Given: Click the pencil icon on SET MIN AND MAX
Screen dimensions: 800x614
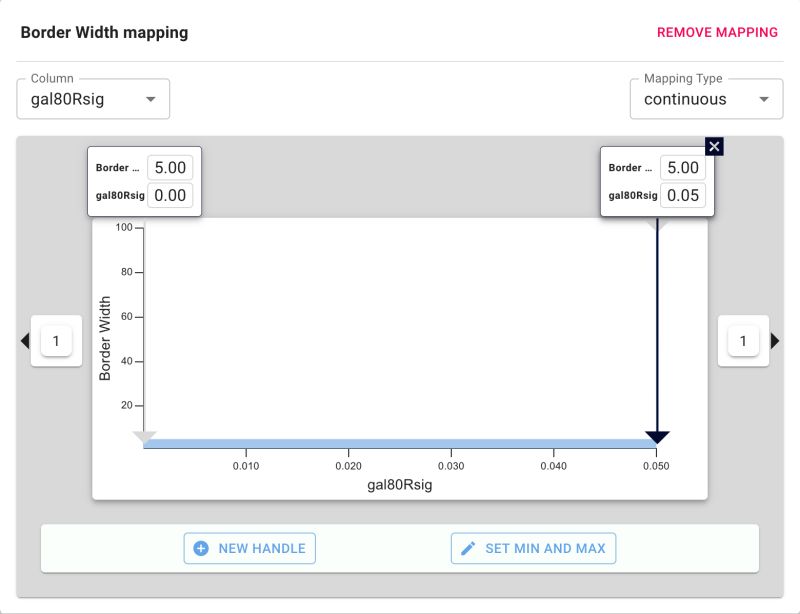Looking at the screenshot, I should (466, 547).
